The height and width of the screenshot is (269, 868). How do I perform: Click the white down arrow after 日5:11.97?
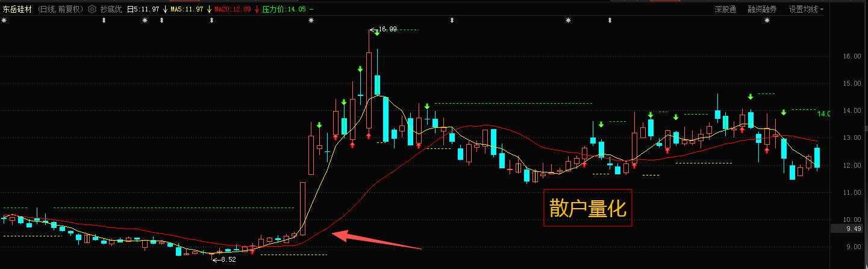(x=165, y=9)
